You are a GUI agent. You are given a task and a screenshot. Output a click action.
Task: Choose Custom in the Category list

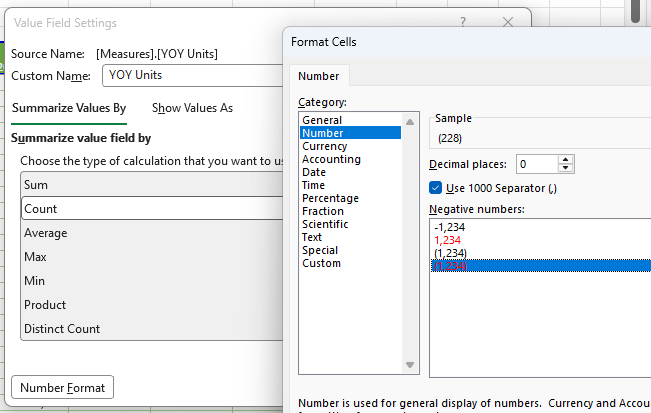[x=350, y=263]
